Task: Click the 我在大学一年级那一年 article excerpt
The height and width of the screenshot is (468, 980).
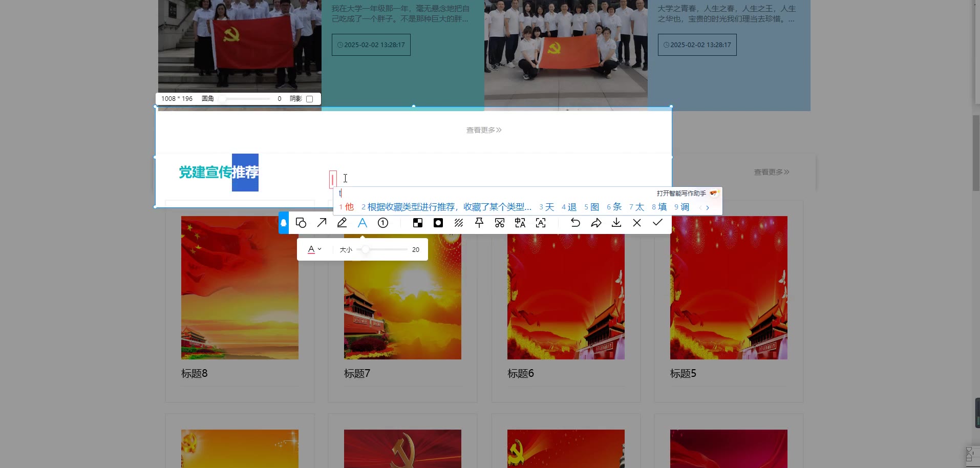Action: click(400, 14)
